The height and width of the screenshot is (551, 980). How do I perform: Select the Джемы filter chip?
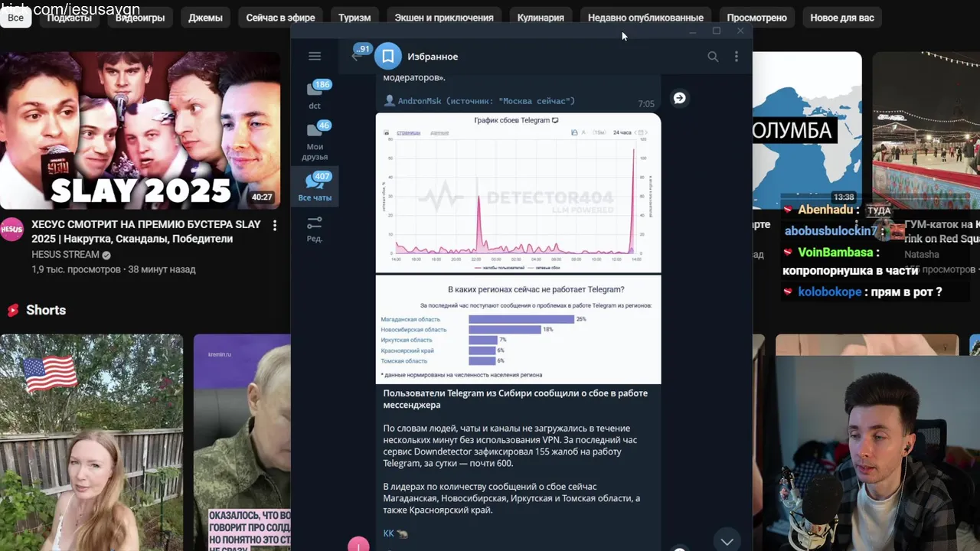(x=205, y=17)
